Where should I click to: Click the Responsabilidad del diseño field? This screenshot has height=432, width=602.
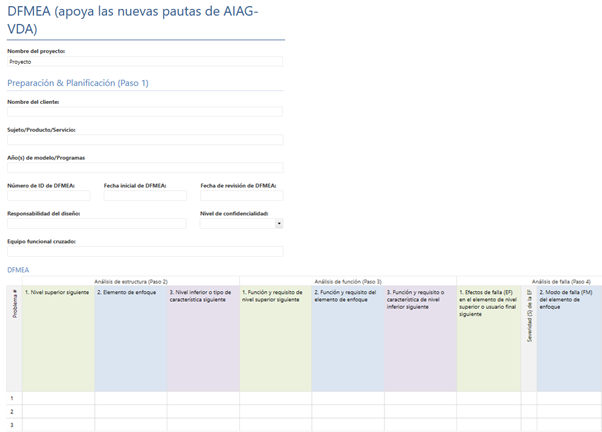coord(97,223)
